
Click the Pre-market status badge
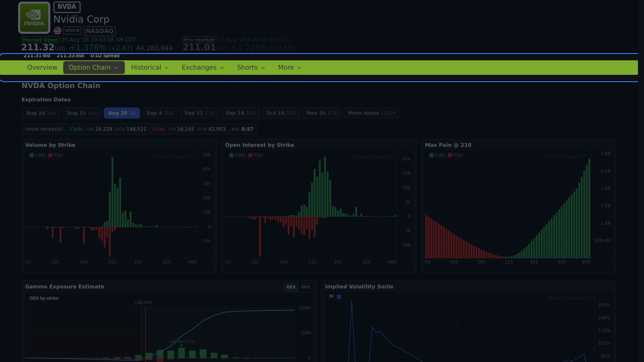(x=199, y=40)
